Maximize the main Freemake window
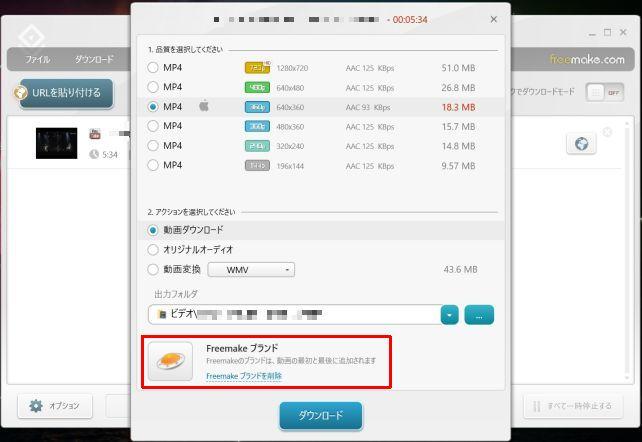This screenshot has width=642, height=442. tap(608, 32)
